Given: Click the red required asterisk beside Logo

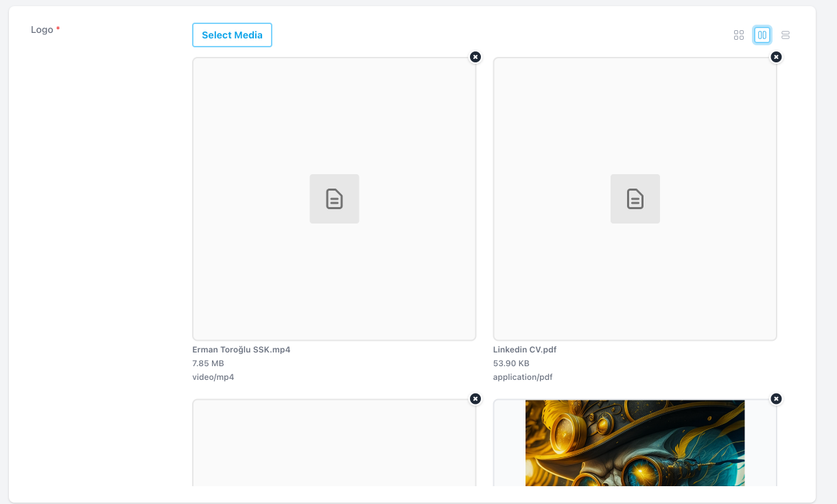Looking at the screenshot, I should 58,29.
